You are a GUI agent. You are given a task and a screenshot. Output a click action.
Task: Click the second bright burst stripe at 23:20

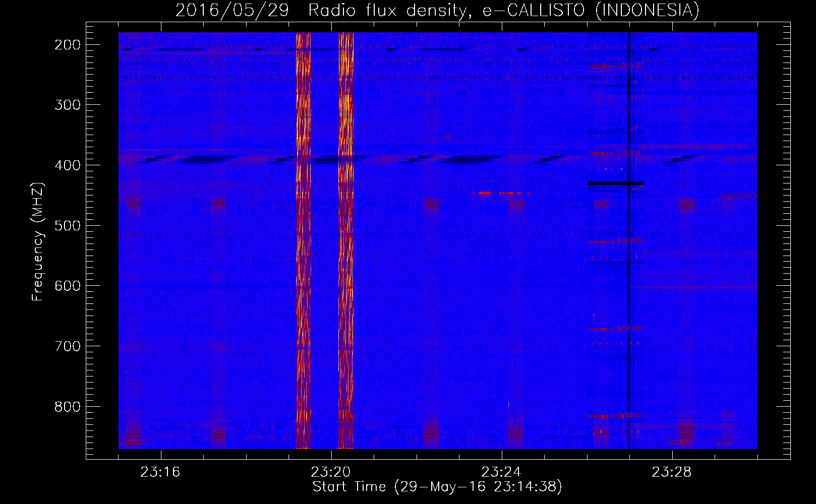pos(346,240)
